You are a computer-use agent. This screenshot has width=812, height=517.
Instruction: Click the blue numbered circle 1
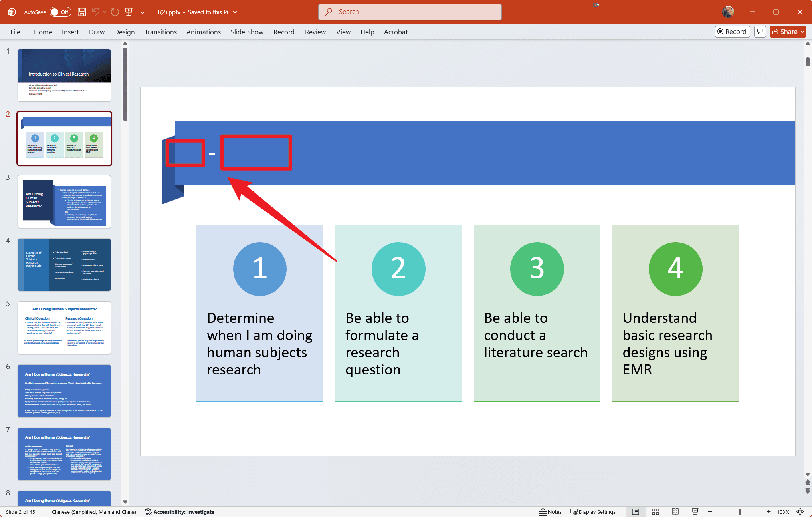[260, 269]
